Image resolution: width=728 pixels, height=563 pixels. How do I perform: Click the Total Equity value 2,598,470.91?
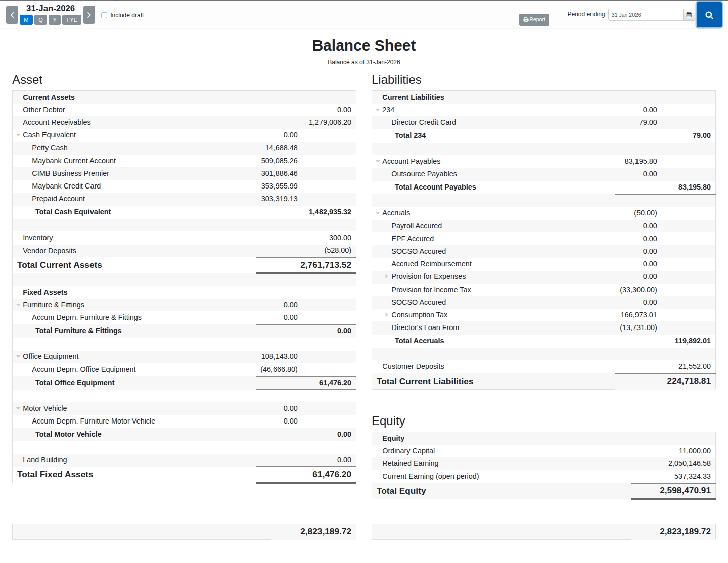685,490
